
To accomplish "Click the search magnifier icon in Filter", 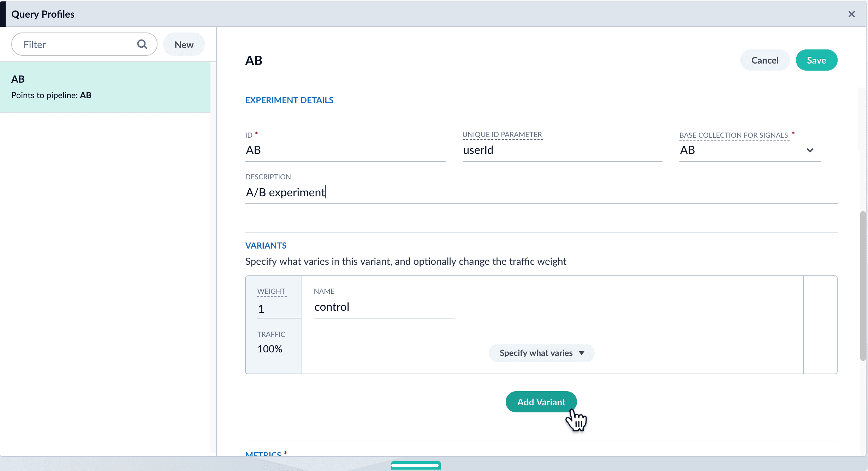I will point(142,44).
